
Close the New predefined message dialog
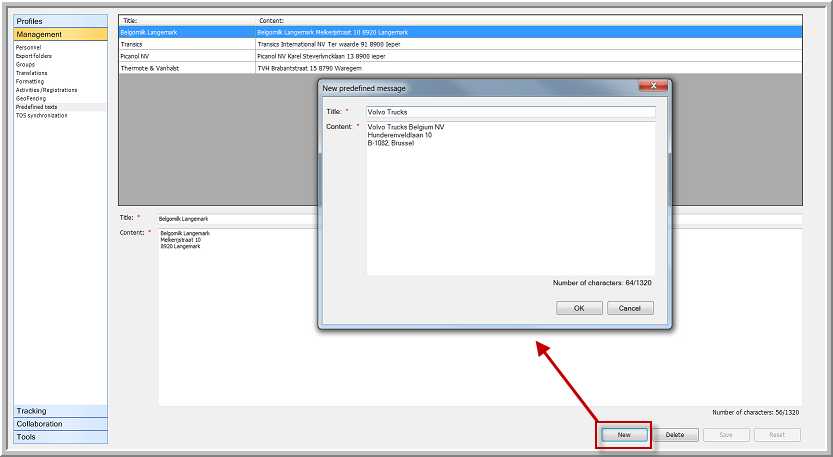tap(654, 87)
